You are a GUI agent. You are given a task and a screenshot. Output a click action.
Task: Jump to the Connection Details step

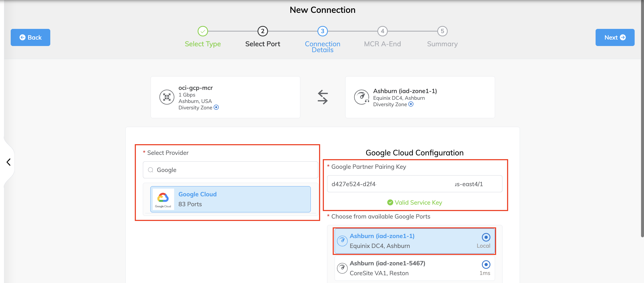click(323, 31)
